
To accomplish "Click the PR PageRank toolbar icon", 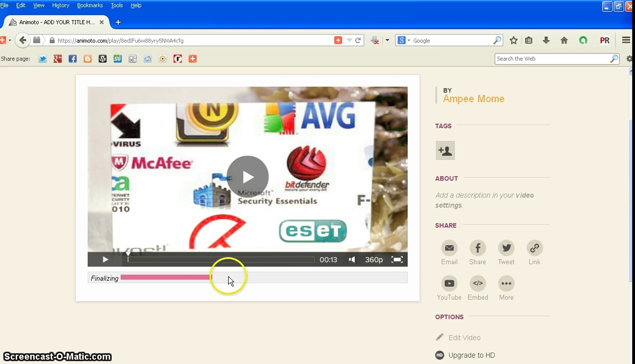I will coord(605,40).
